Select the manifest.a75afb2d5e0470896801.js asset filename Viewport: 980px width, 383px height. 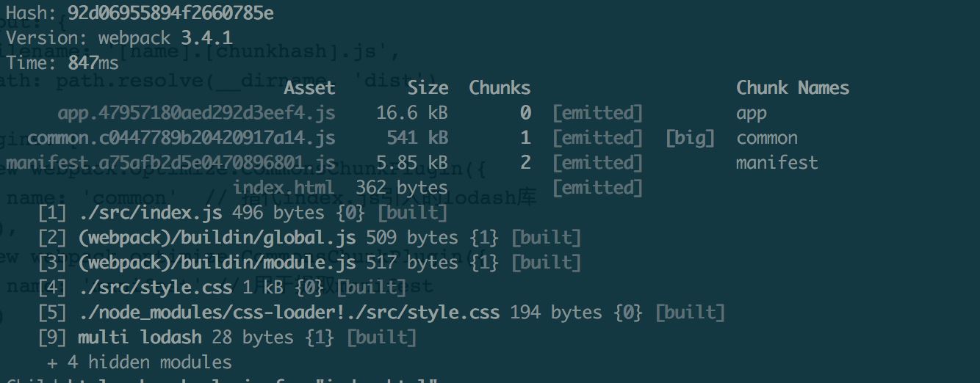coord(171,163)
